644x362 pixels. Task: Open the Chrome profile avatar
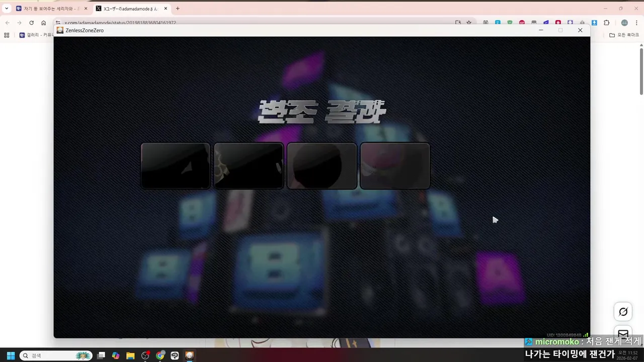pyautogui.click(x=624, y=23)
